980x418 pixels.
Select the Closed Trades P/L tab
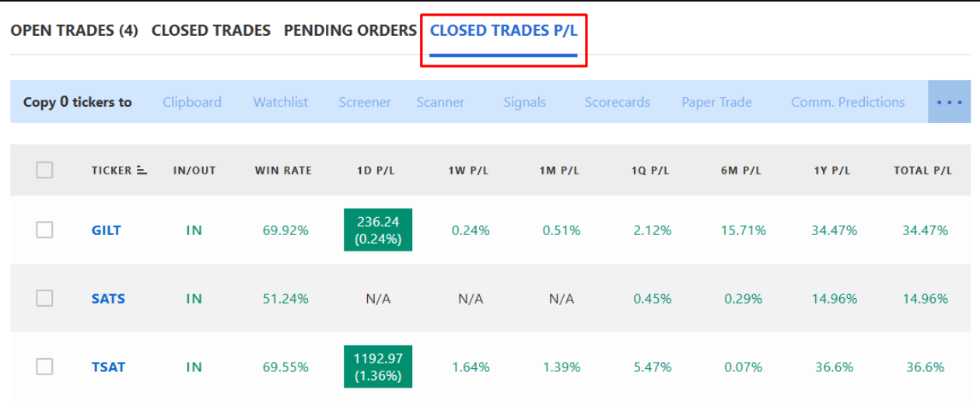pyautogui.click(x=504, y=30)
